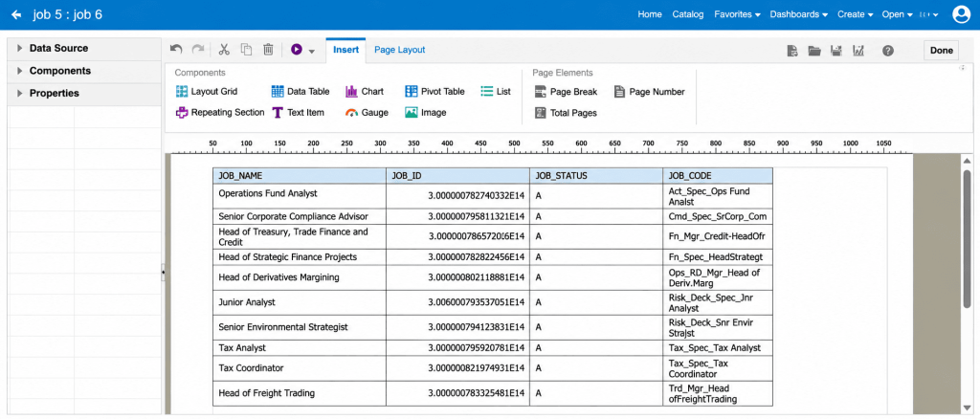Open help with the question mark icon
The height and width of the screenshot is (419, 980).
tap(887, 51)
